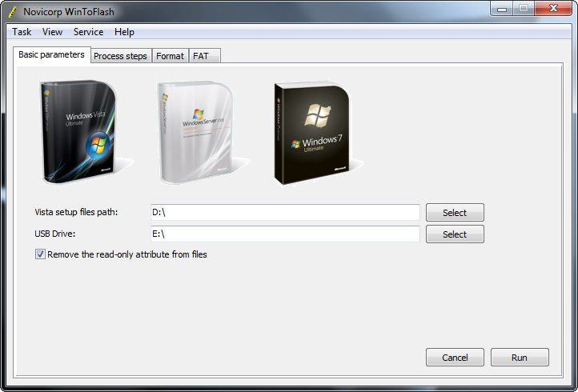Click Select button for Vista setup path
This screenshot has width=578, height=392.
pos(455,213)
